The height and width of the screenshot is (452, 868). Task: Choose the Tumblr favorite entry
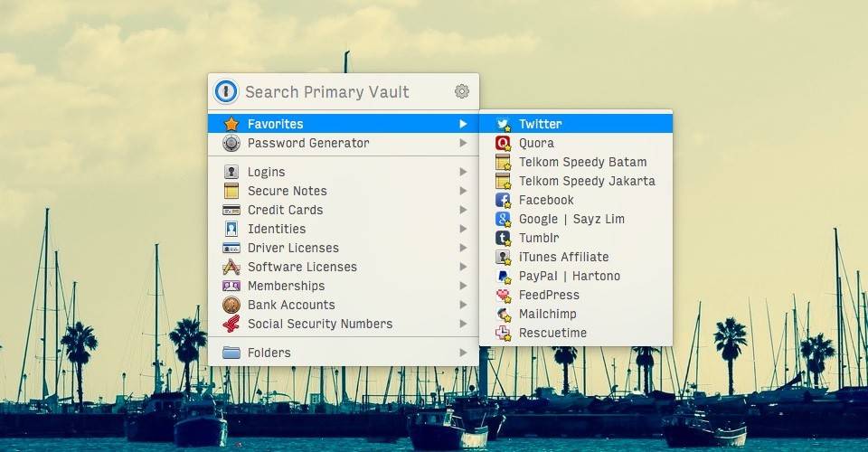576,238
